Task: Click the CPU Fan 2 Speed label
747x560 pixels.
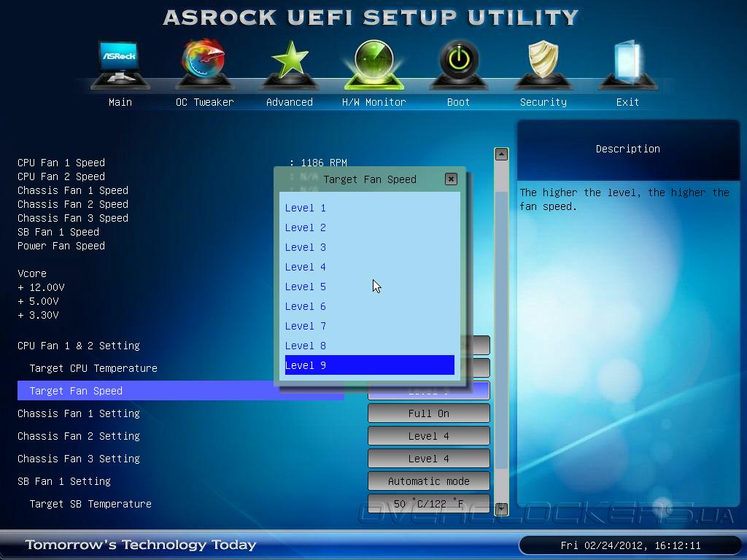Action: (x=61, y=176)
